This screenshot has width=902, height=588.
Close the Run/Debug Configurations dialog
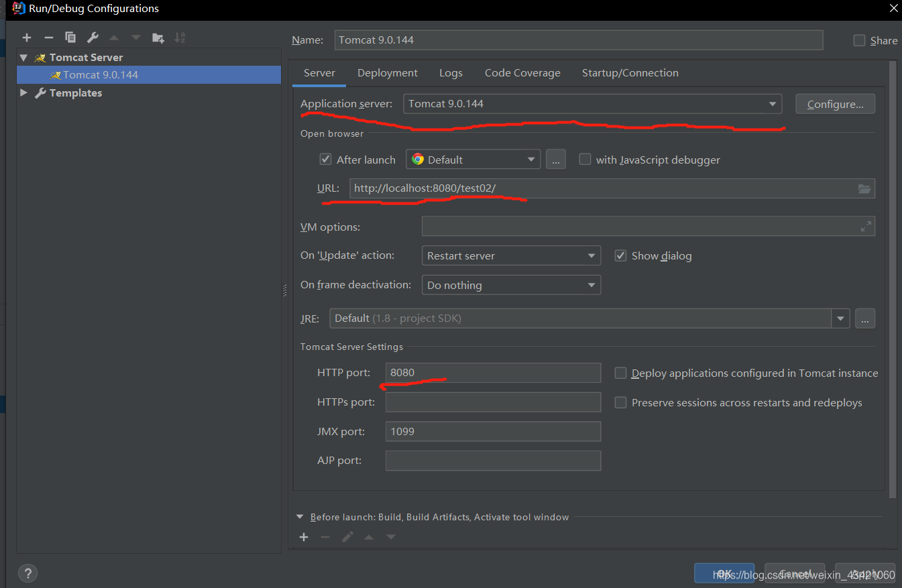pyautogui.click(x=893, y=8)
